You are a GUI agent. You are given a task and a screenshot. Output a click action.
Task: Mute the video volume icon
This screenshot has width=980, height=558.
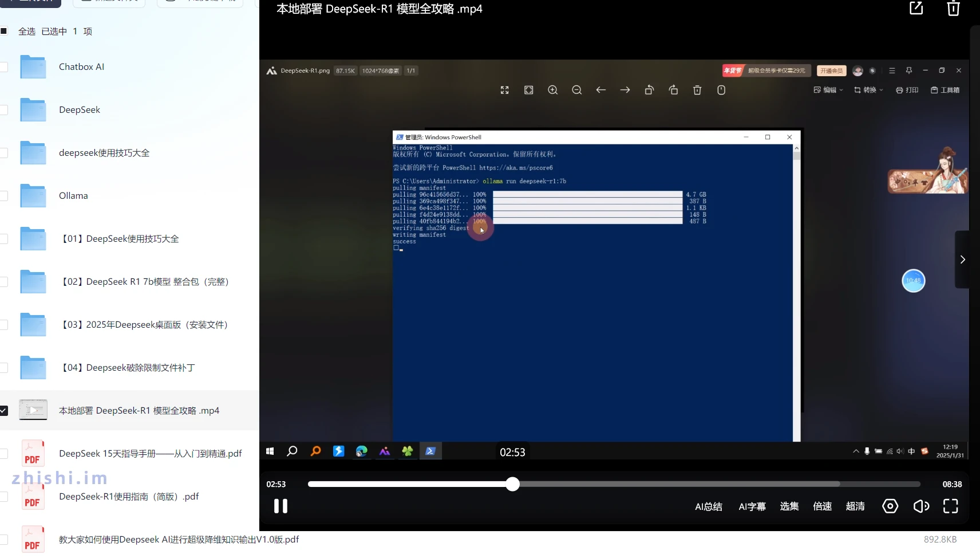click(x=920, y=506)
